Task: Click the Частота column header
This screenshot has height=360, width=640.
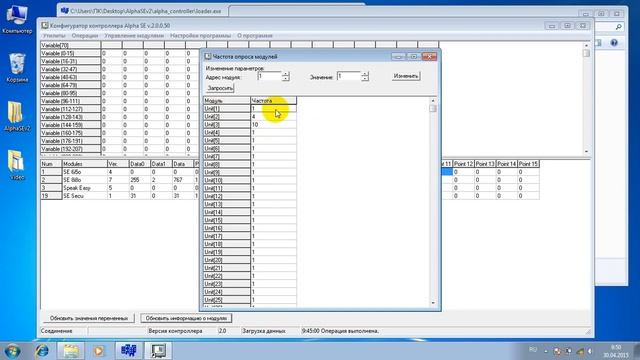Action: [273, 101]
